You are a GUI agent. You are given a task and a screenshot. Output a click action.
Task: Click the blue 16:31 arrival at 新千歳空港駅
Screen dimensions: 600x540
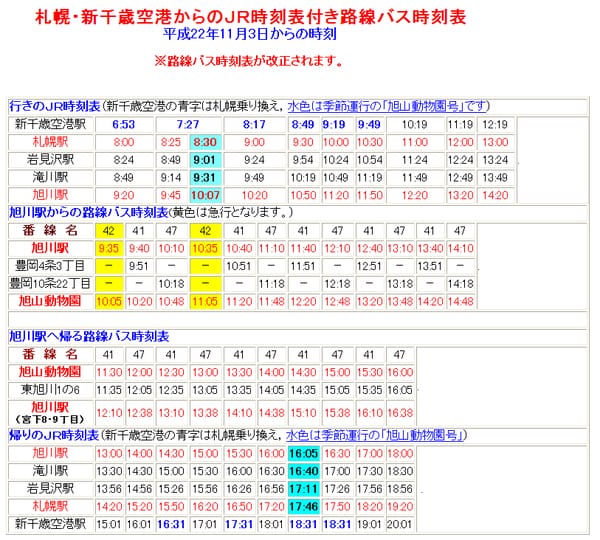[x=171, y=524]
